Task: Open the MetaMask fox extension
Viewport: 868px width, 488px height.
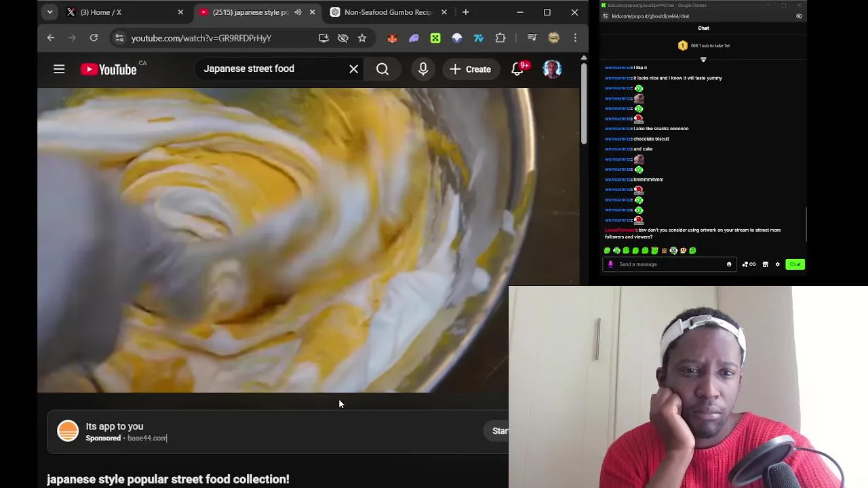Action: click(392, 38)
